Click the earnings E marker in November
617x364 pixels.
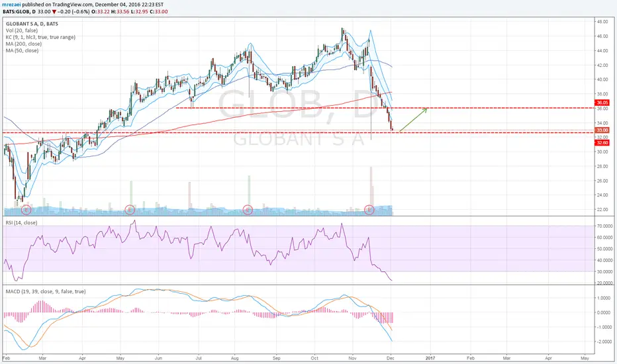(x=369, y=210)
